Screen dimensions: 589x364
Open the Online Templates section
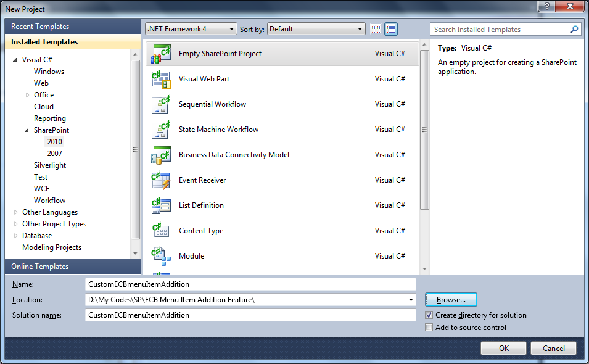click(x=73, y=267)
